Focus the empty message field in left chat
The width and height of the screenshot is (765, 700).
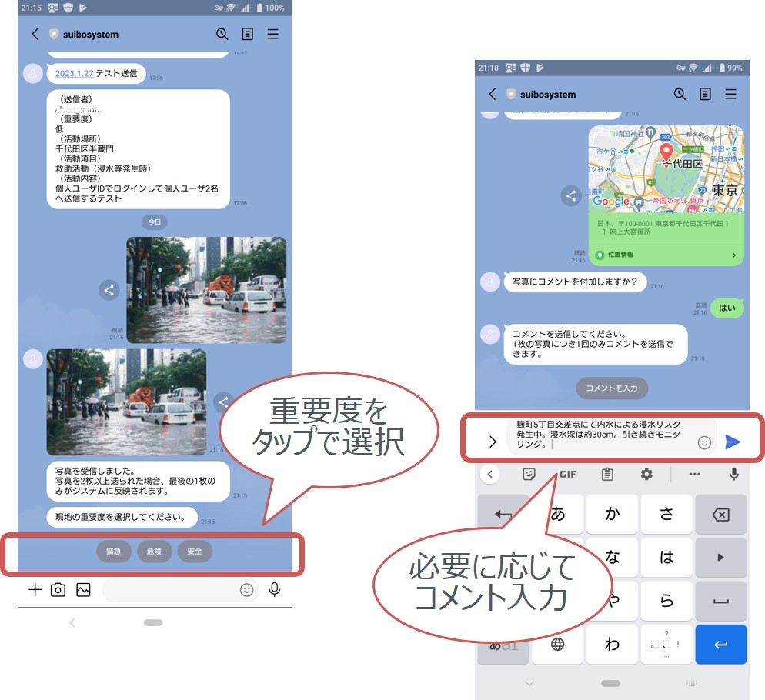pyautogui.click(x=181, y=590)
